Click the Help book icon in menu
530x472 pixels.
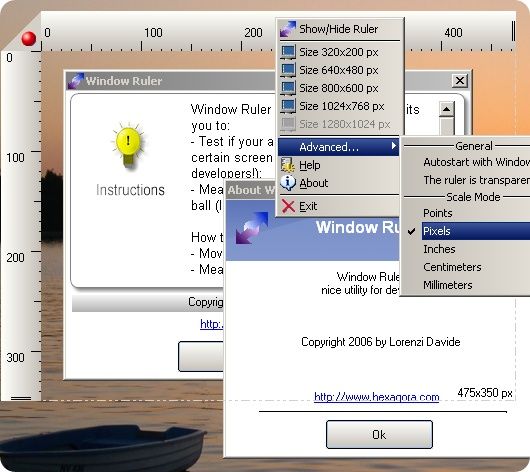(288, 165)
